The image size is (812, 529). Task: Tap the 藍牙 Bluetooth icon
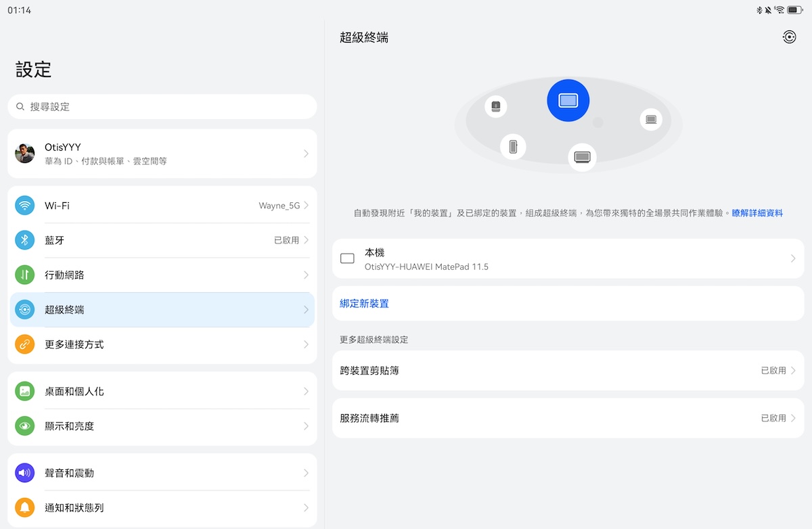pyautogui.click(x=25, y=240)
